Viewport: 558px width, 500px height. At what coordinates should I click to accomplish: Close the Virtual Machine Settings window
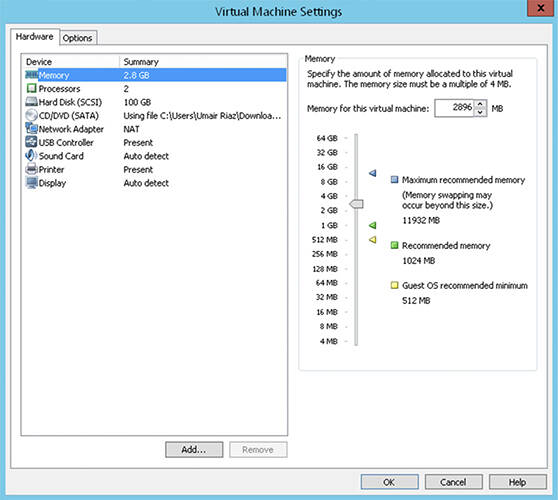point(540,8)
